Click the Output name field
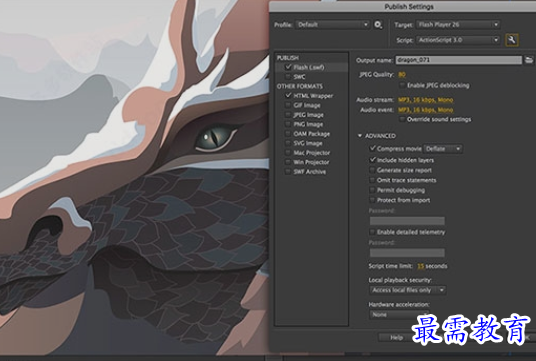Image resolution: width=536 pixels, height=361 pixels. coord(459,60)
